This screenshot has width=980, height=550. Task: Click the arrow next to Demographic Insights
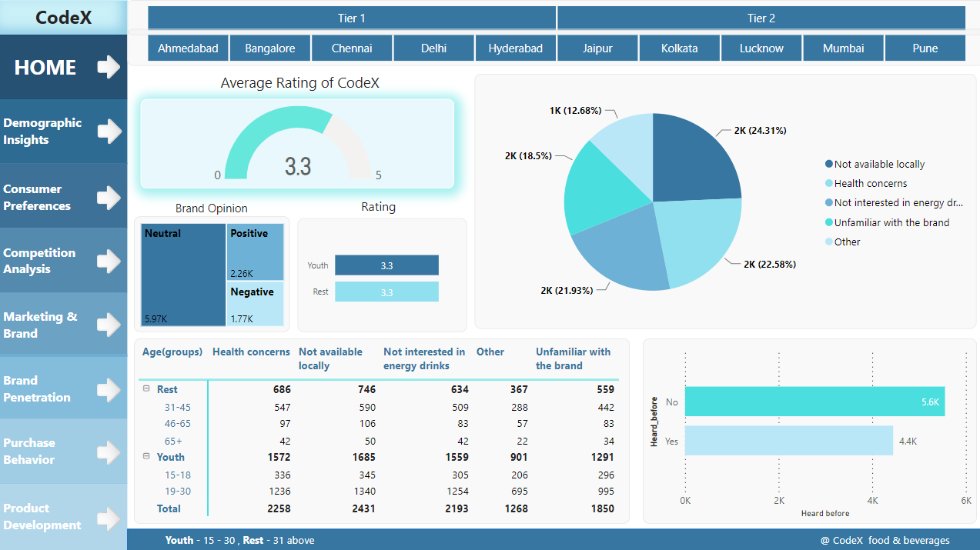[109, 131]
